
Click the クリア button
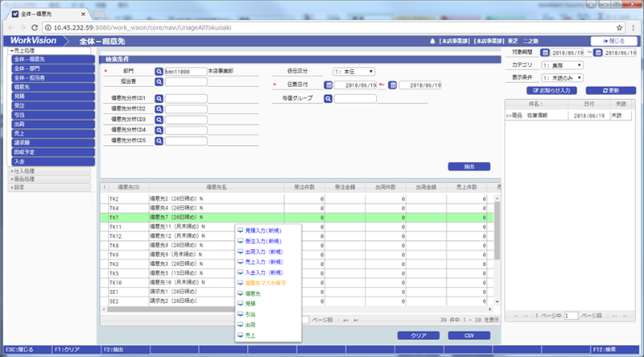pos(419,335)
